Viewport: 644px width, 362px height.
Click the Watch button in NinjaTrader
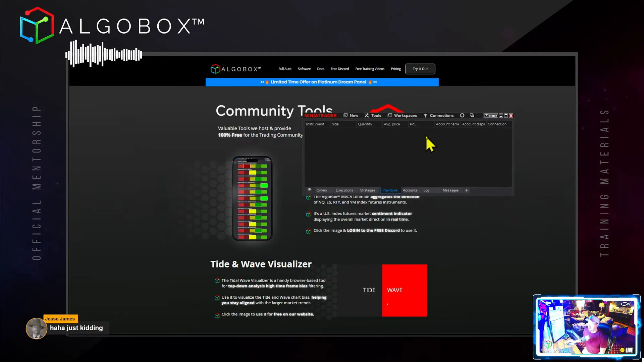490,116
